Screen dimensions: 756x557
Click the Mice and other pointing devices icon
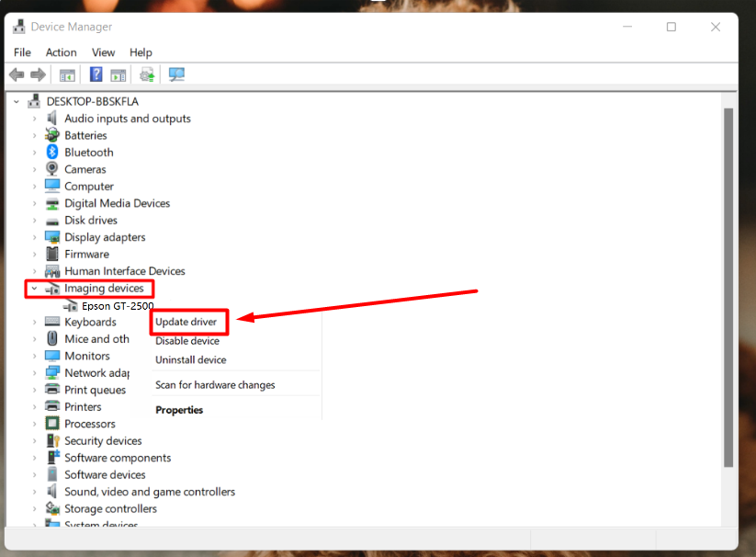tap(52, 338)
